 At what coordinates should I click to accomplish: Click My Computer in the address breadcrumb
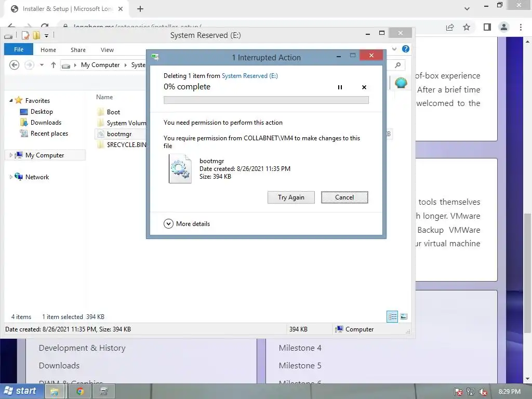[x=100, y=65]
